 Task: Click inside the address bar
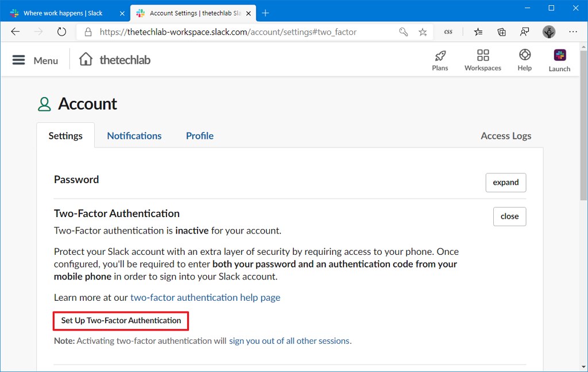(x=230, y=32)
